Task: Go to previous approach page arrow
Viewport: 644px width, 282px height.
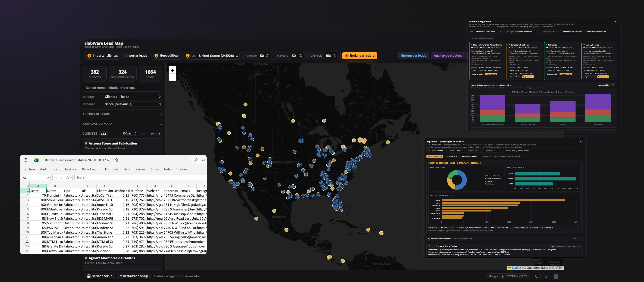Action: pyautogui.click(x=570, y=239)
